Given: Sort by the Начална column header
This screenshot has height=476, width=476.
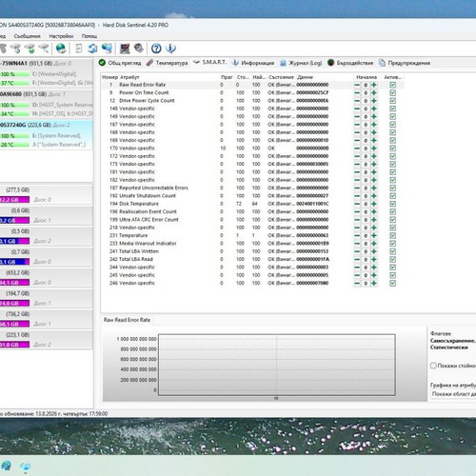Looking at the screenshot, I should click(x=367, y=77).
